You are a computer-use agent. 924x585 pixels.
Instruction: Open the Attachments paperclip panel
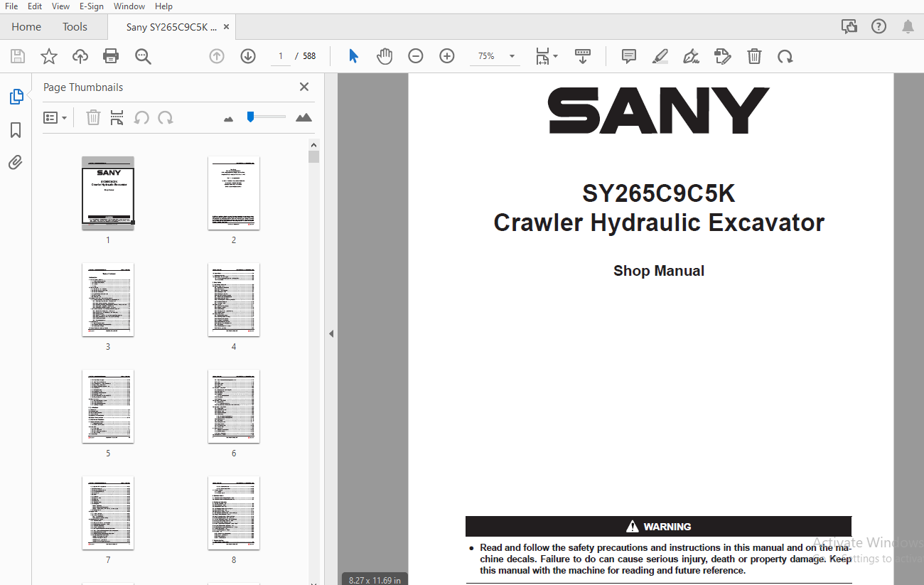[x=16, y=163]
